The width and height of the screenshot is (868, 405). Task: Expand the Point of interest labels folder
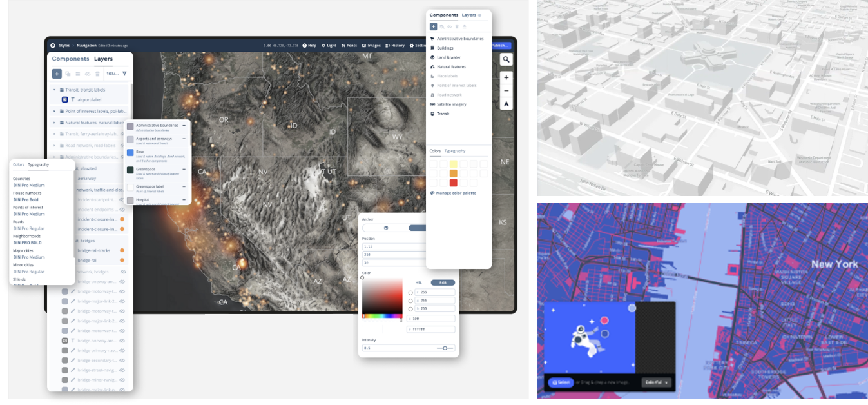coord(55,111)
